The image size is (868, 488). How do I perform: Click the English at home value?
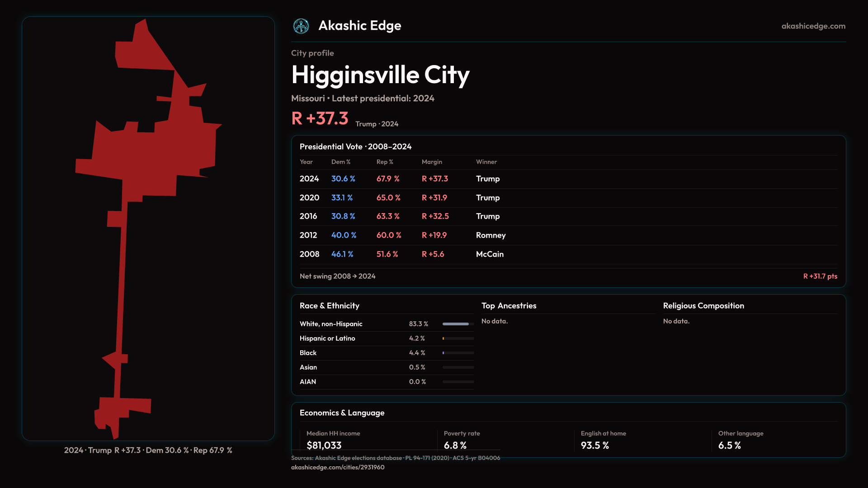tap(594, 446)
